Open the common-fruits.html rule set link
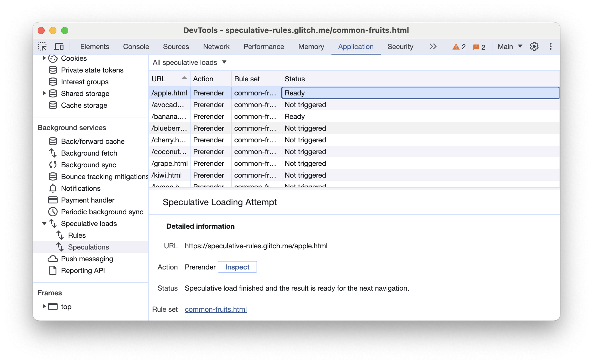 [216, 309]
